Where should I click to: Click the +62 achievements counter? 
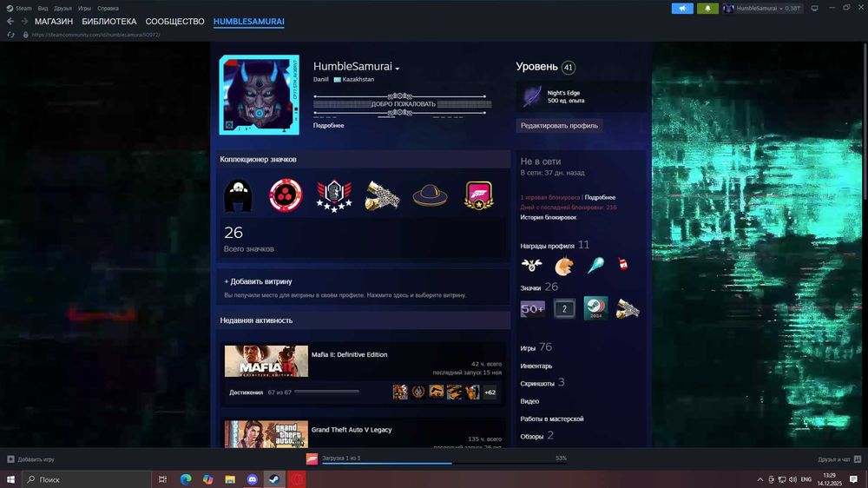click(490, 392)
